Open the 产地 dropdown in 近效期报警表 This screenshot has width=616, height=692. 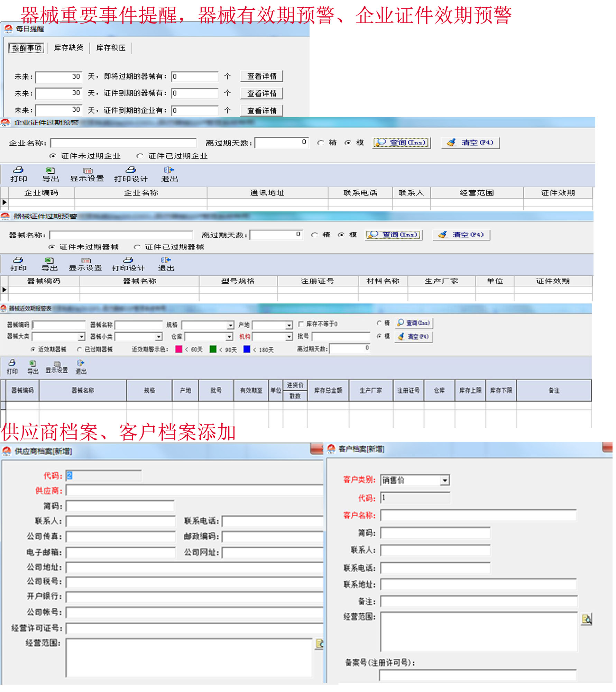coord(289,325)
